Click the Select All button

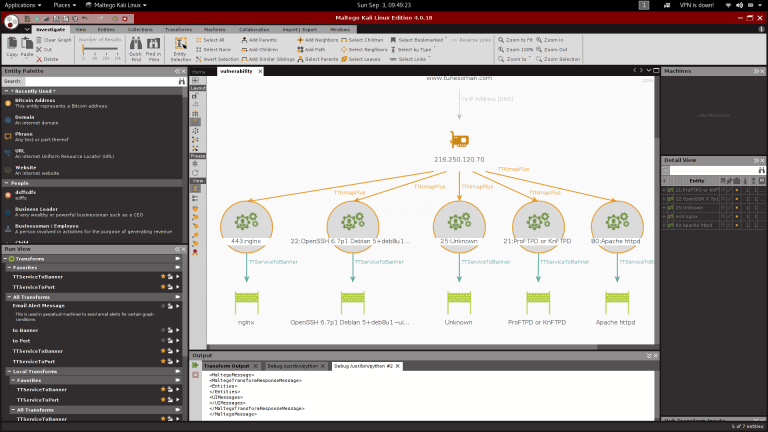coord(210,40)
